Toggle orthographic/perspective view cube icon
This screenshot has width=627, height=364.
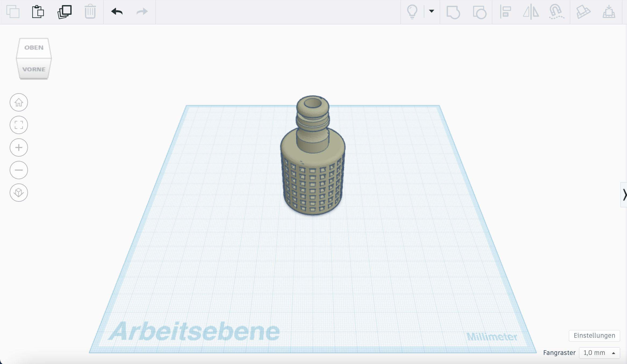19,193
